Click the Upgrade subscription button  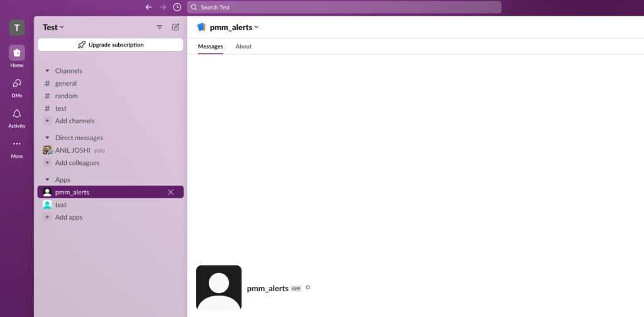pos(111,45)
